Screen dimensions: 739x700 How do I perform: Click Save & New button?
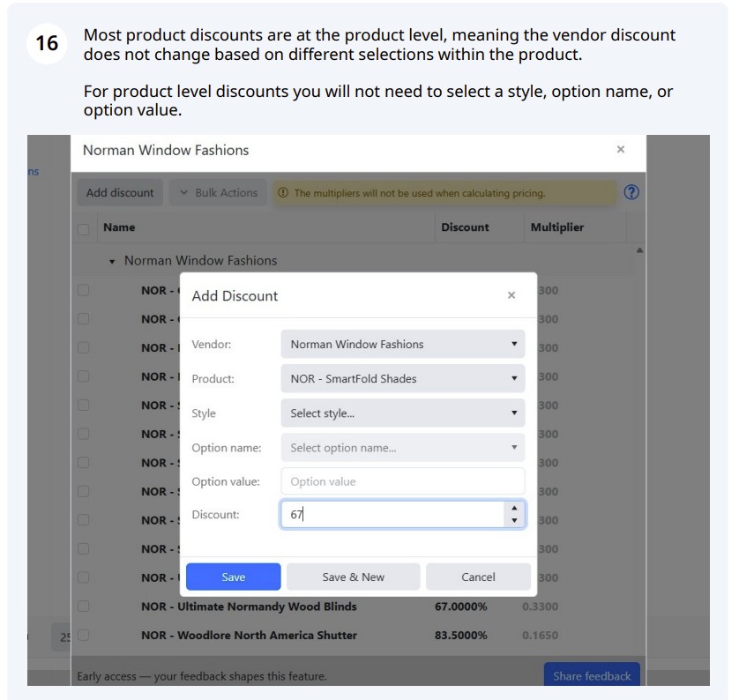[353, 577]
